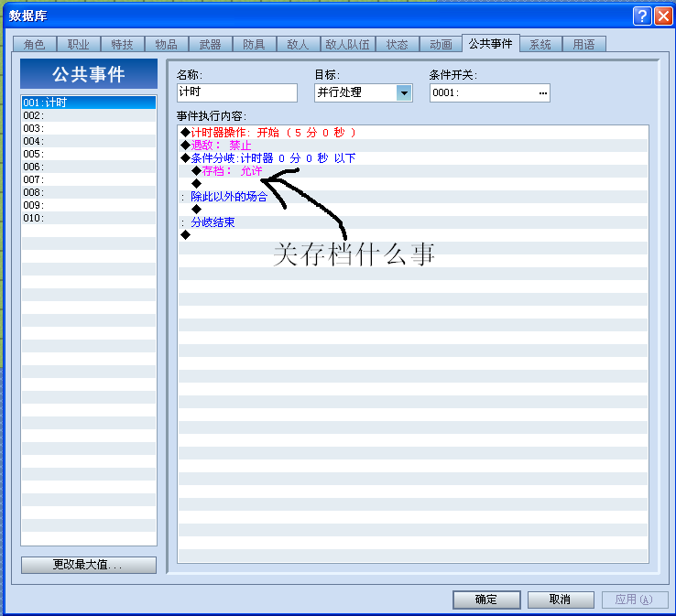The image size is (676, 616).
Task: Click the 名称 input field
Action: click(237, 92)
